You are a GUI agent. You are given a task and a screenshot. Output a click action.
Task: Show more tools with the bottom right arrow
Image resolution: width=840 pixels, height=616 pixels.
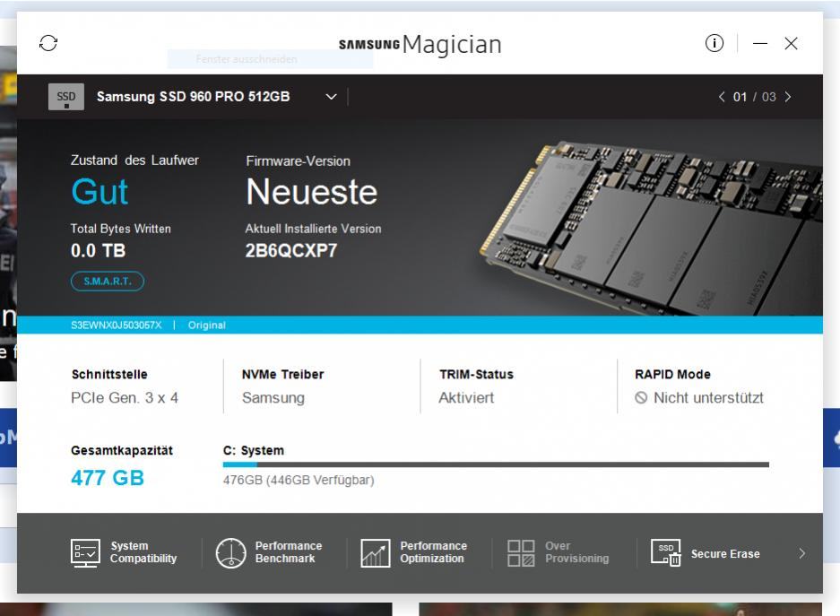click(802, 553)
